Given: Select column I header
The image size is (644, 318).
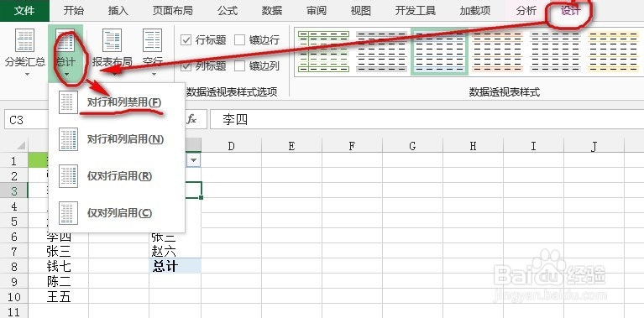Looking at the screenshot, I should pos(533,146).
